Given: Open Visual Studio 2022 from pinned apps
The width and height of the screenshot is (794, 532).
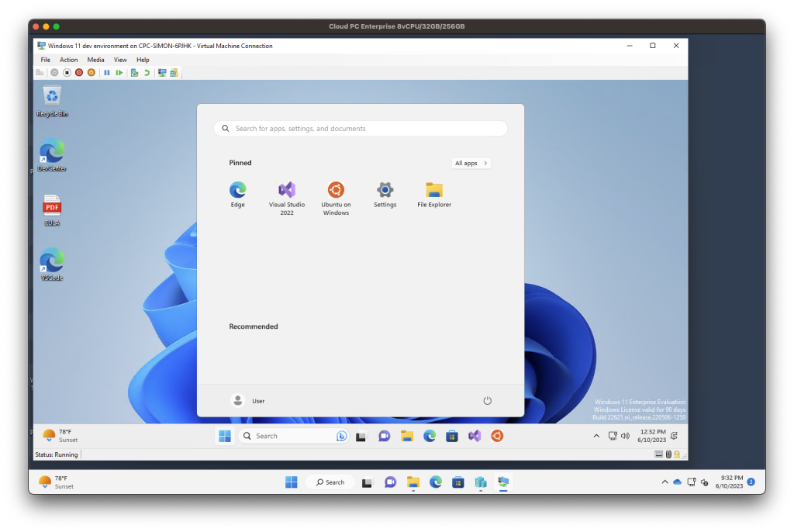Looking at the screenshot, I should coord(287,197).
